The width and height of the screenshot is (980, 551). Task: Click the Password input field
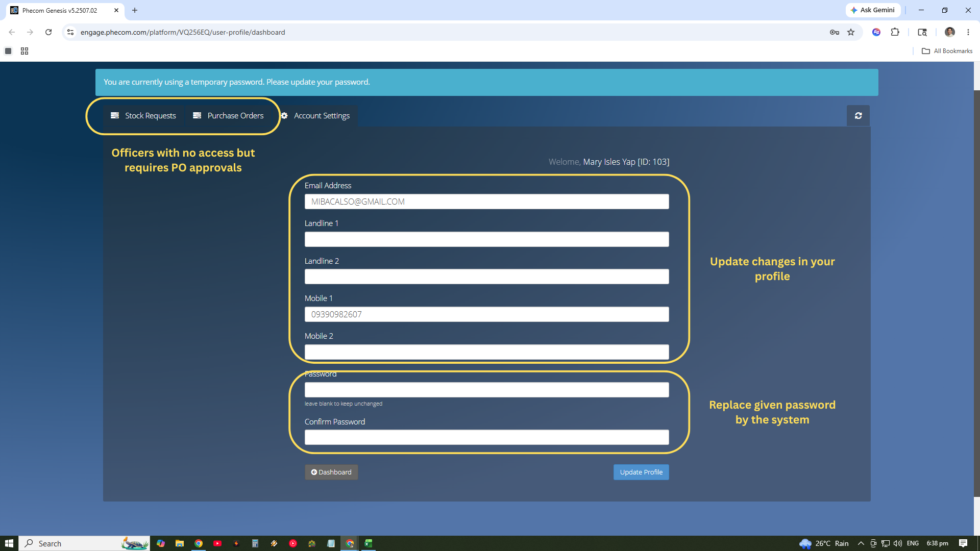(x=486, y=390)
